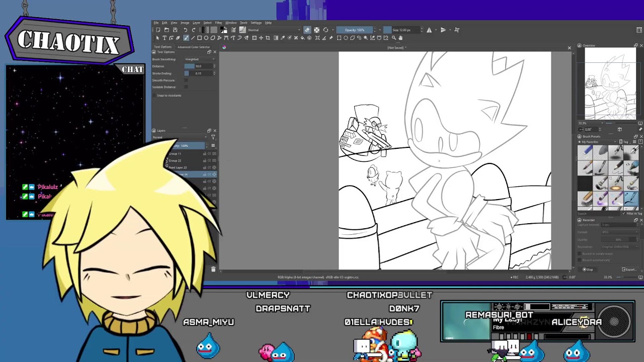Toggle vertical mirror tool

coord(443,30)
